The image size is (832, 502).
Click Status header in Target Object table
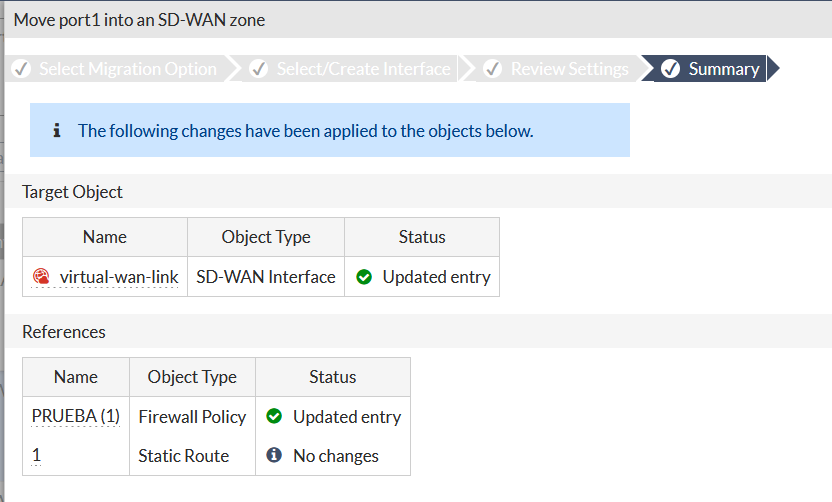point(421,237)
